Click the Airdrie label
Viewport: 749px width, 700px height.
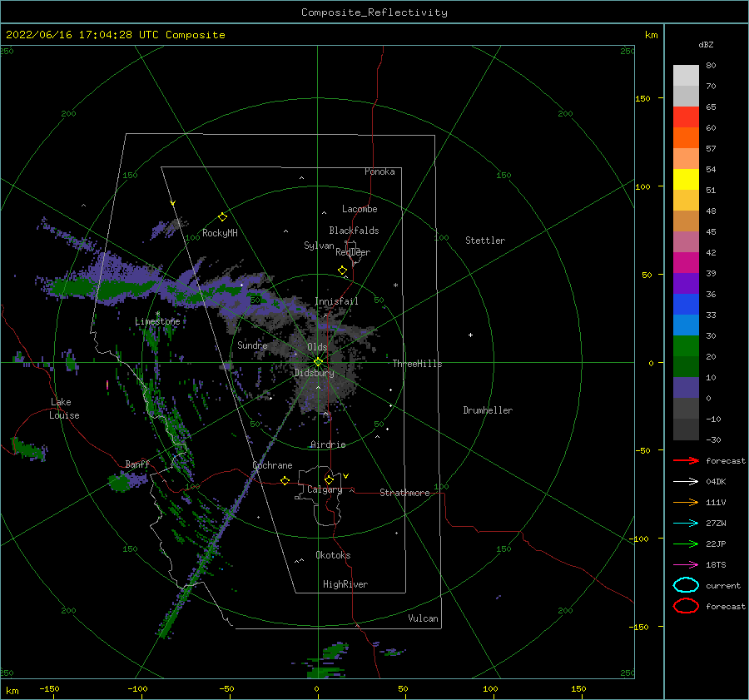pos(328,444)
